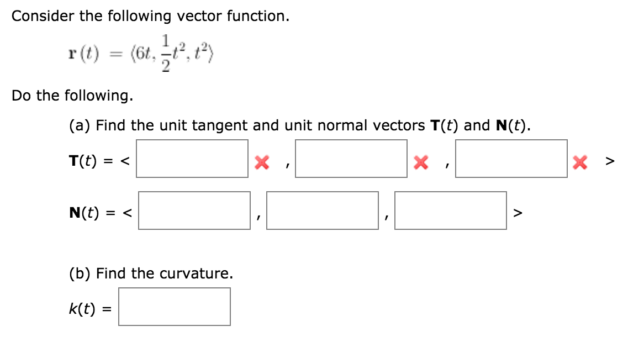
Task: Click the incorrect-answer mark near the closing bracket
Action: 579,162
